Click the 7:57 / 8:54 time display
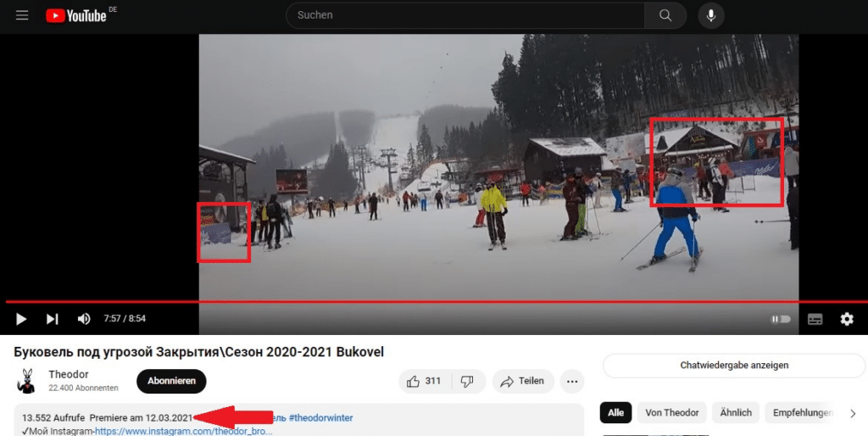868x436 pixels. point(125,319)
